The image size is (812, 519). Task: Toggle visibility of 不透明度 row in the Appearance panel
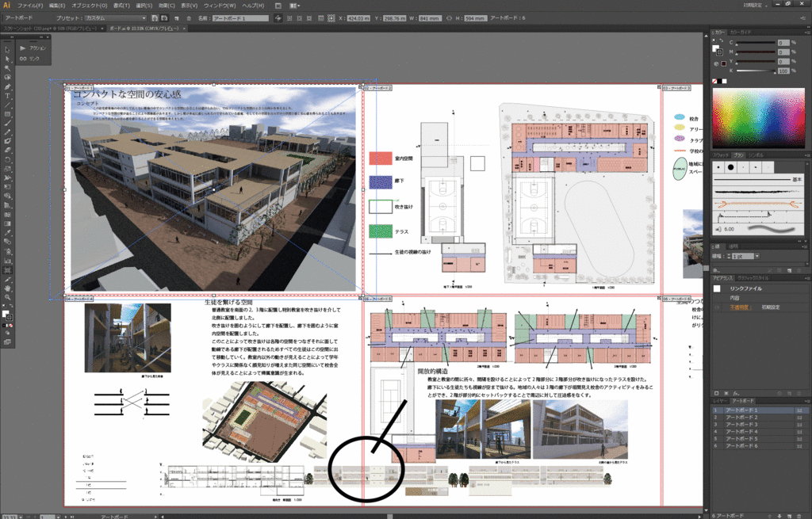tap(715, 307)
